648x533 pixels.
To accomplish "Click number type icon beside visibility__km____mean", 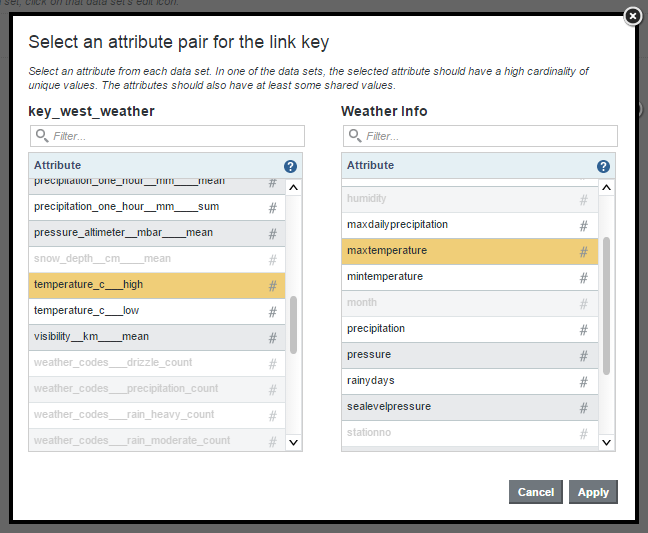I will coord(272,337).
